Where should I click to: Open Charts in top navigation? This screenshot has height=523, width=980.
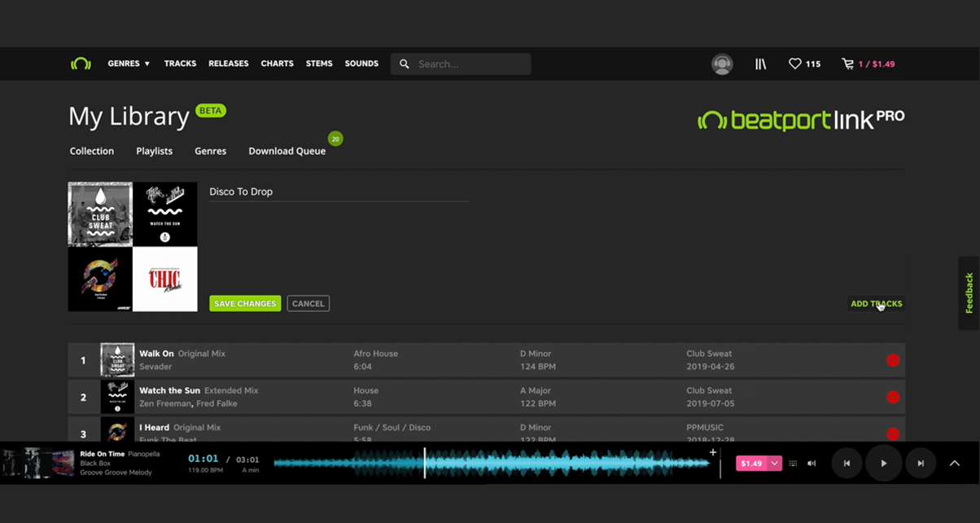tap(277, 64)
